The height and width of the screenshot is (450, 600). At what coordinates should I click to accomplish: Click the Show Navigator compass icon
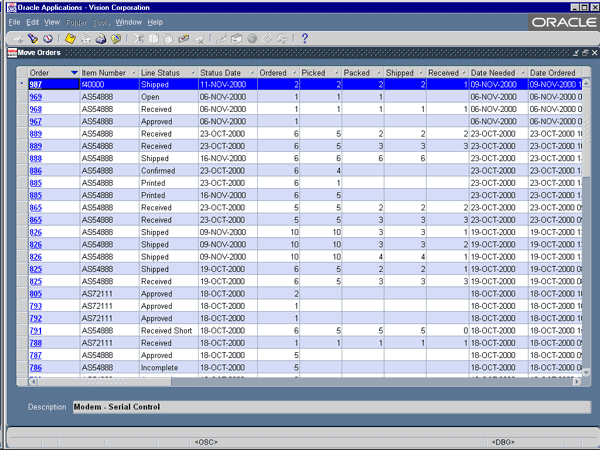tap(48, 39)
